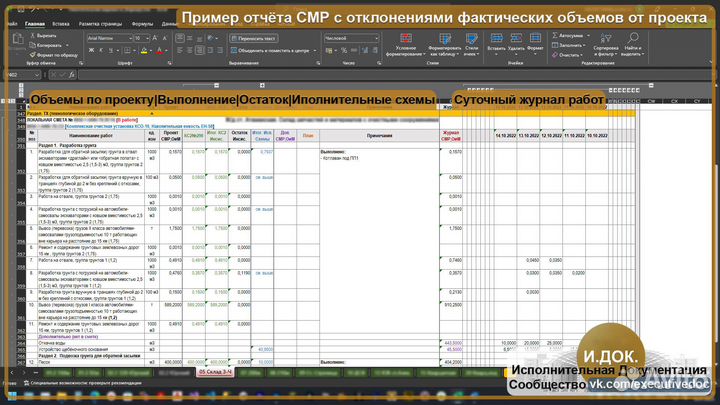Open the Очистить clear menu
The width and height of the screenshot is (720, 405).
coord(568,55)
